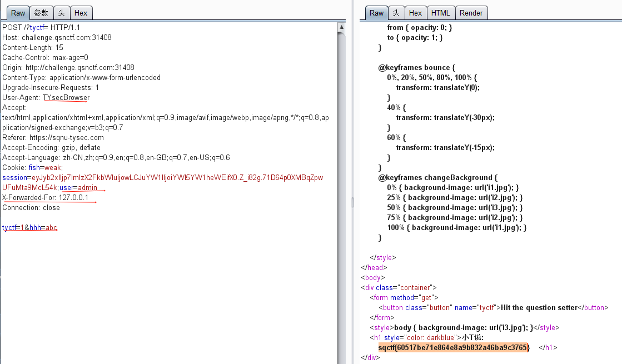Click the highlighted sqctf flag text
Image resolution: width=622 pixels, height=364 pixels.
coord(454,348)
